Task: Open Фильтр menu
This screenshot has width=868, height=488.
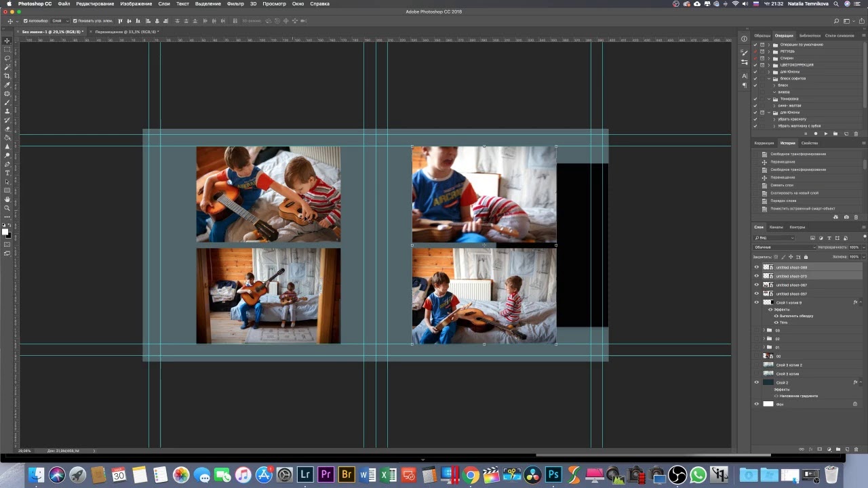Action: [x=235, y=4]
